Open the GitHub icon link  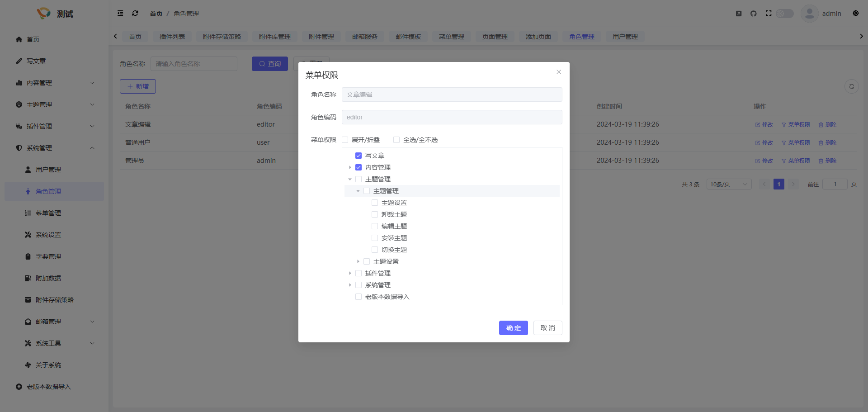tap(754, 14)
